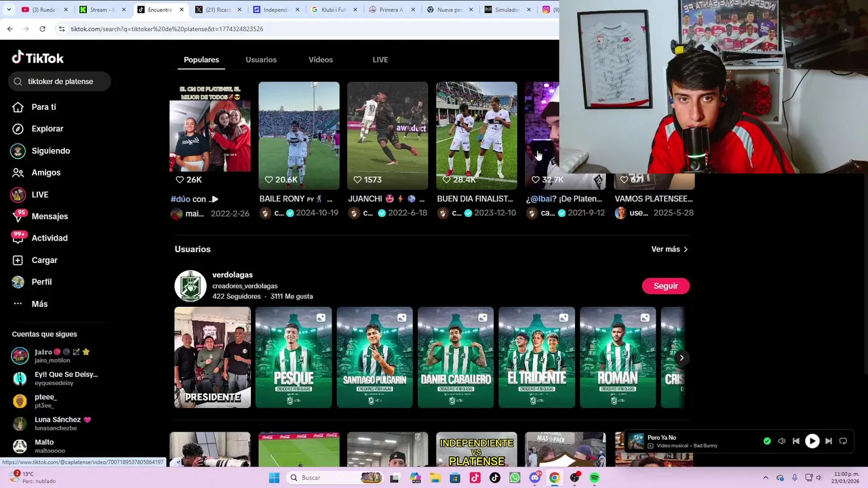Open EL TRIDENTE video card
The width and height of the screenshot is (868, 488).
point(536,357)
